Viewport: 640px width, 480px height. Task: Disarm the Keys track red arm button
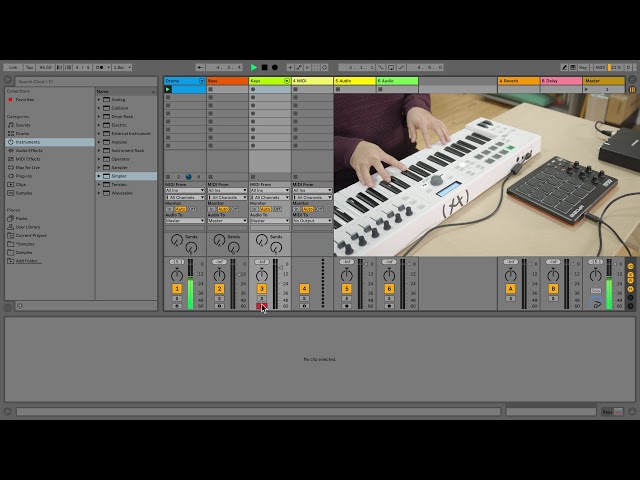(261, 306)
